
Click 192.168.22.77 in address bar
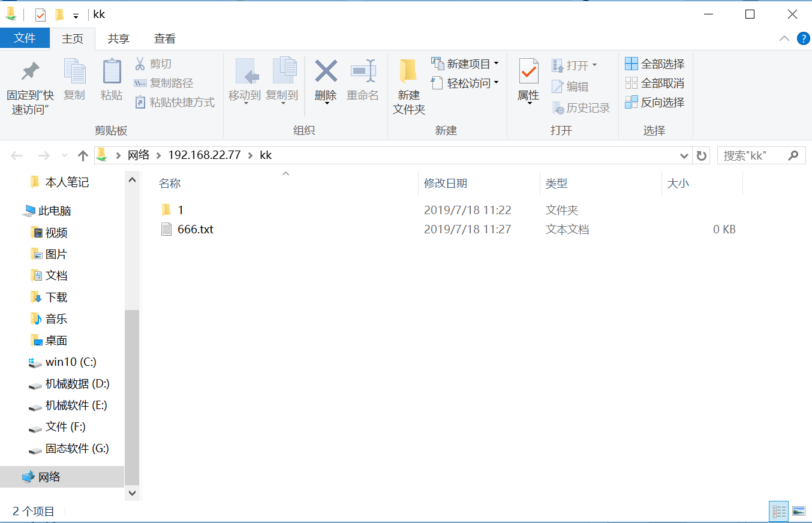(x=204, y=155)
